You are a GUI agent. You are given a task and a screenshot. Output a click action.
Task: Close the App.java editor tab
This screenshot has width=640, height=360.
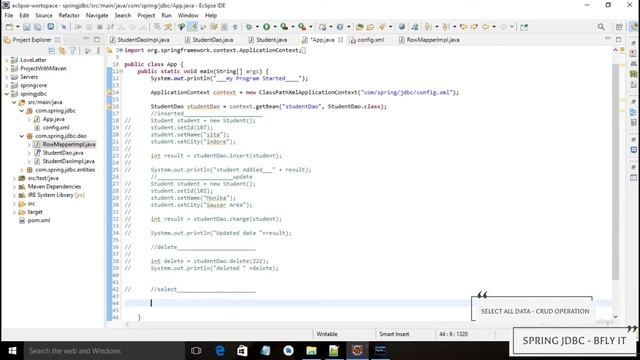click(x=340, y=40)
